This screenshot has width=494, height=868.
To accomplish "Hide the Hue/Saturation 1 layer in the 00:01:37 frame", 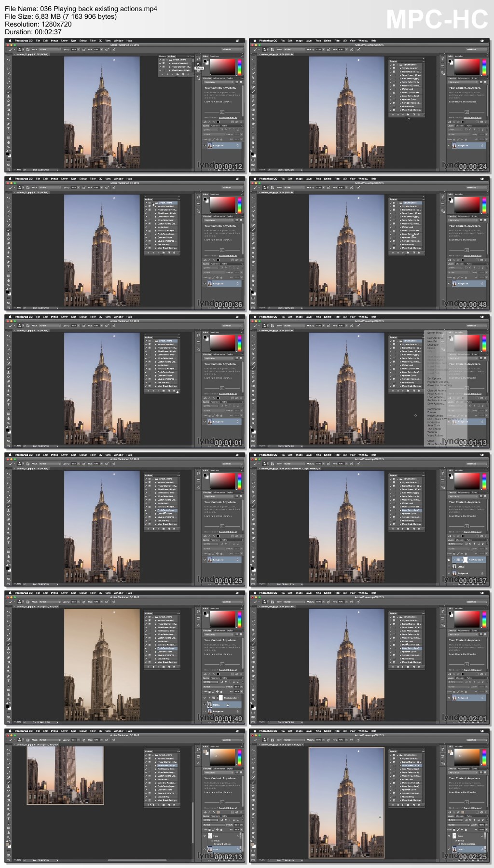I will pos(449,560).
